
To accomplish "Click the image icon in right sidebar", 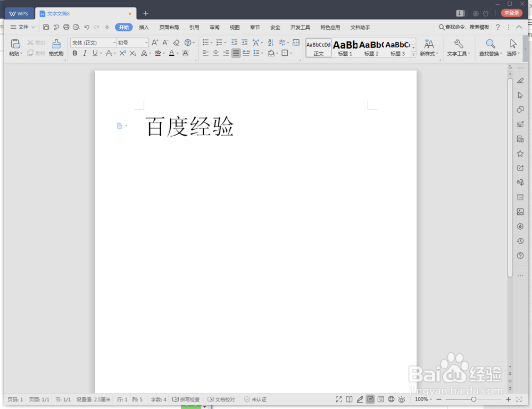I will pyautogui.click(x=520, y=212).
